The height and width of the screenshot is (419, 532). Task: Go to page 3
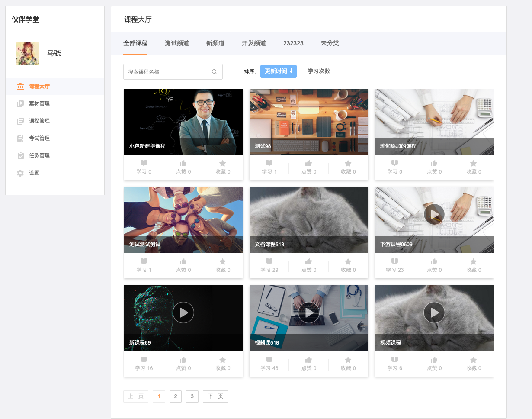pyautogui.click(x=192, y=396)
